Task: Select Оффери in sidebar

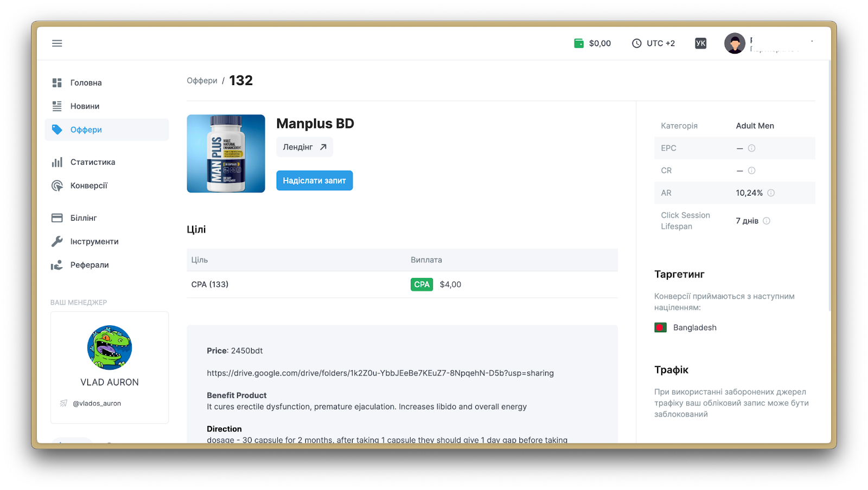Action: (x=107, y=130)
